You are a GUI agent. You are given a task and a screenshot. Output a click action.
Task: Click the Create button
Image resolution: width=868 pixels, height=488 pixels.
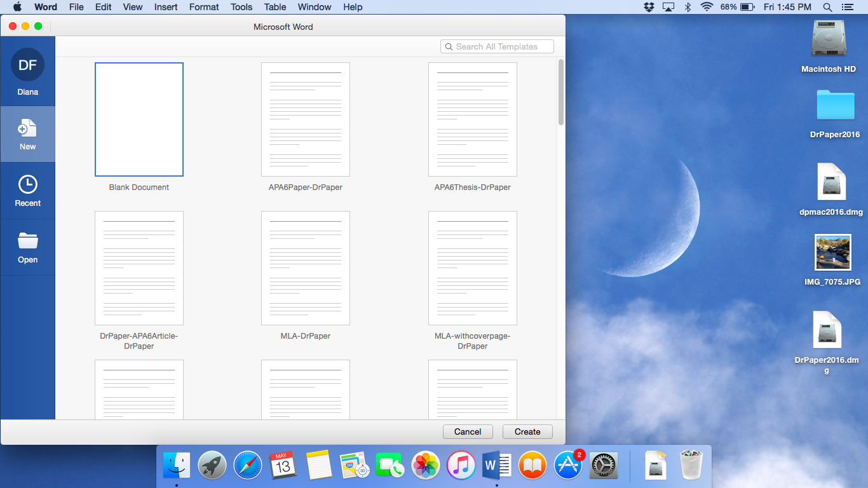(527, 431)
